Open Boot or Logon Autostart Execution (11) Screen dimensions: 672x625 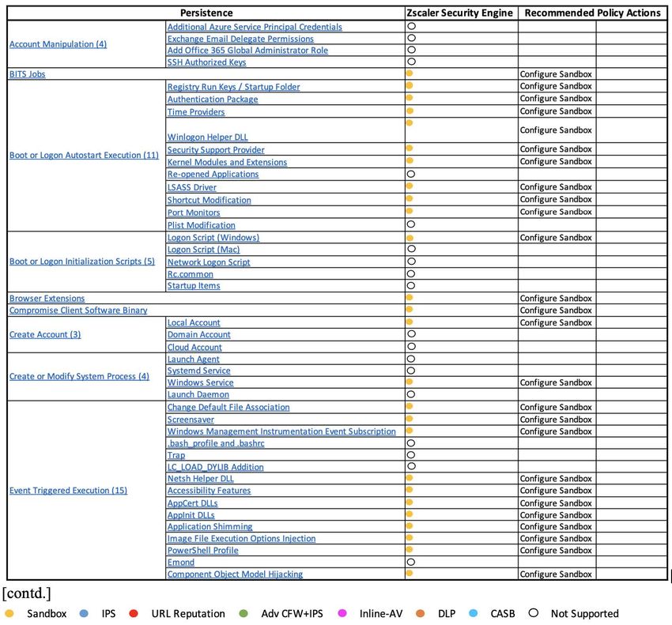click(84, 155)
